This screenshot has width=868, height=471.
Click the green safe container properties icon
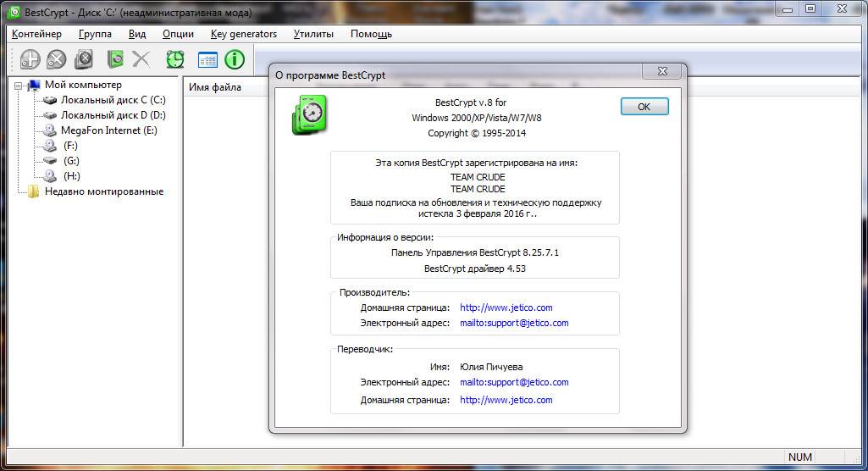[x=115, y=59]
